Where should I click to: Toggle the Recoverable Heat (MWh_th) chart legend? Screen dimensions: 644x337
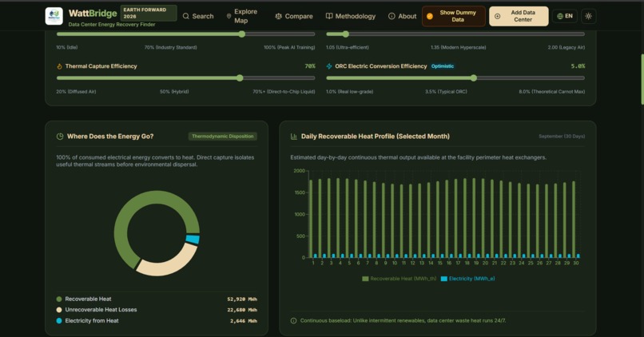pos(400,279)
